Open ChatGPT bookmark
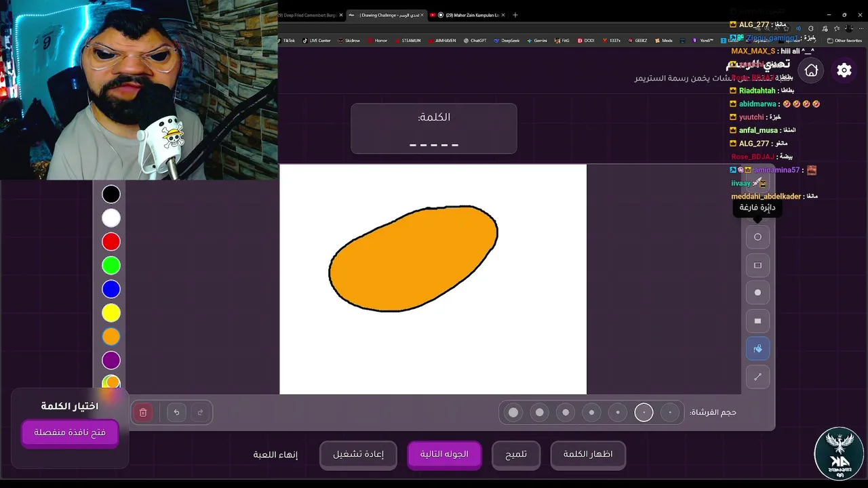The height and width of the screenshot is (488, 868). pyautogui.click(x=475, y=41)
